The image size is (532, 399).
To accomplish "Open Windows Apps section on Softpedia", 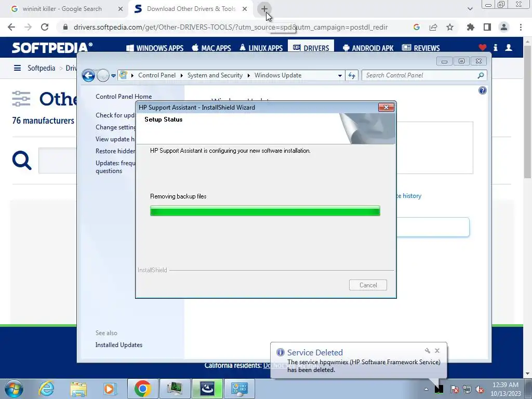I will pyautogui.click(x=155, y=48).
